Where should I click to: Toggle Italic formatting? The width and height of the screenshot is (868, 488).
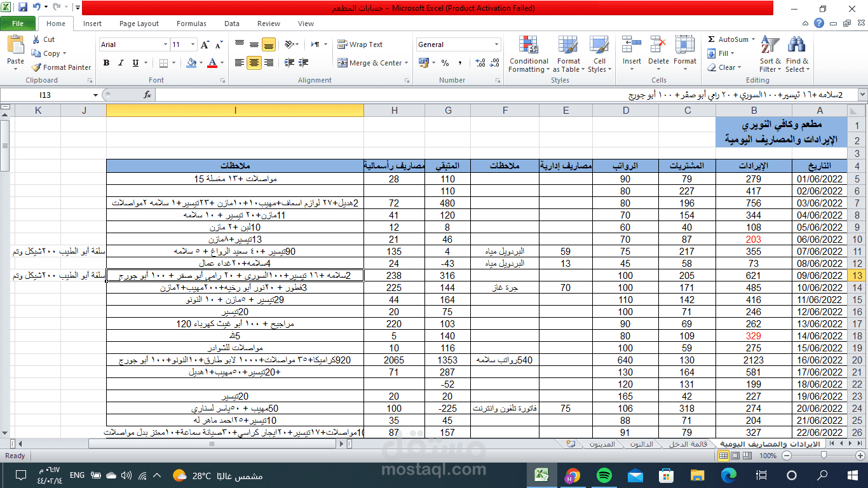coord(121,63)
